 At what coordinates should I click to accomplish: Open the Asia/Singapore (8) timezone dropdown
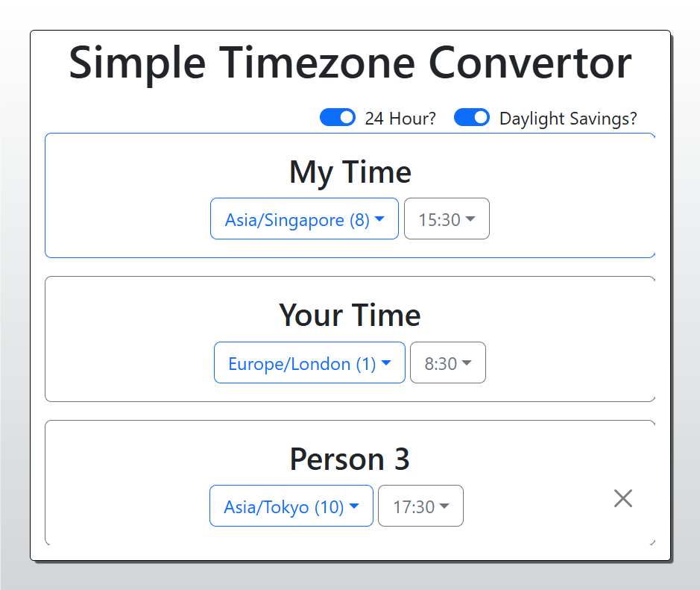coord(304,219)
